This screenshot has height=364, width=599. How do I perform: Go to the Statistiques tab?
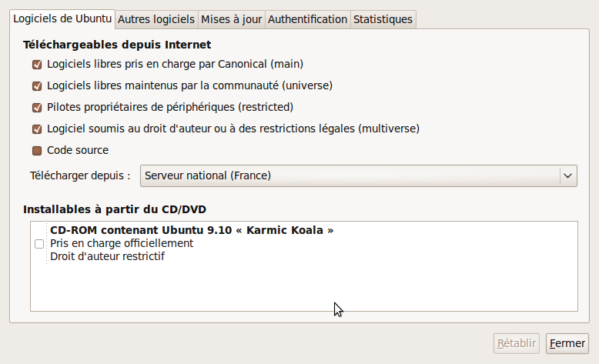coord(383,19)
